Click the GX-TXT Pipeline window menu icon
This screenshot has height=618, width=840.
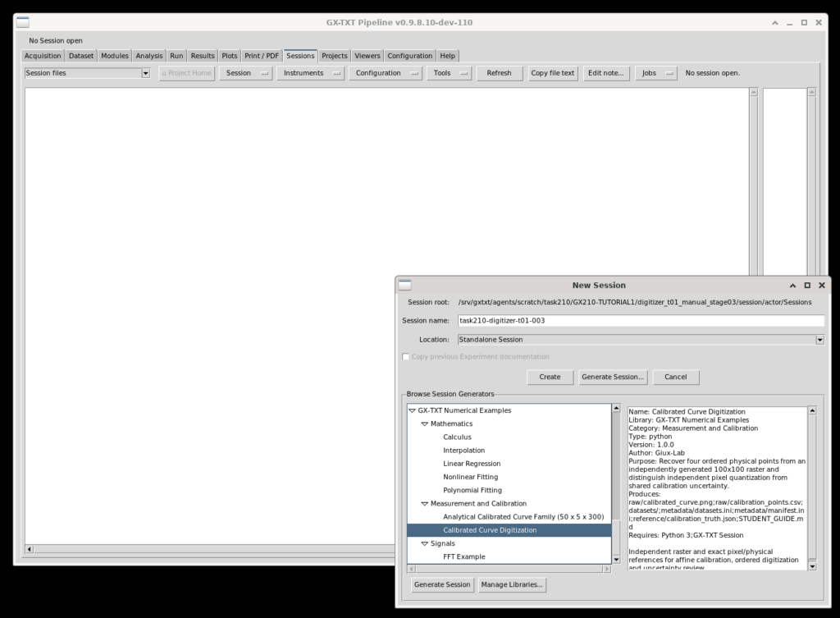(x=22, y=22)
